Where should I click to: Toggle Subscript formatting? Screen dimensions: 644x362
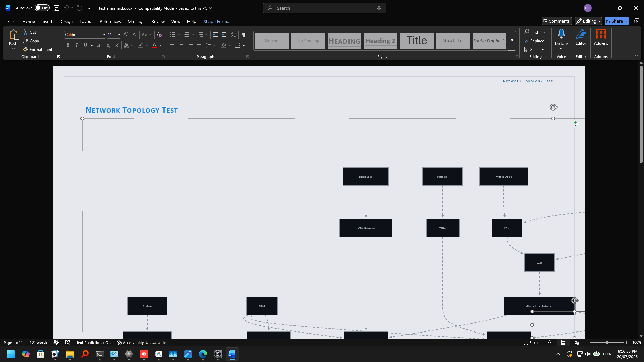[108, 45]
